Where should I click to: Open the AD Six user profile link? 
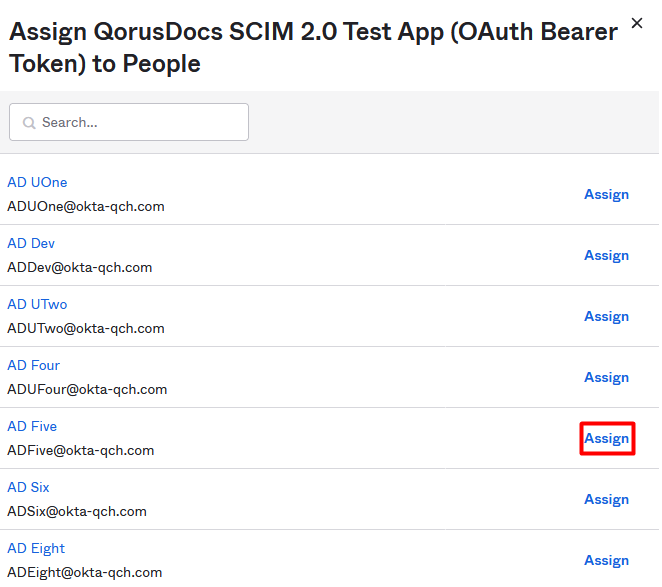point(28,487)
